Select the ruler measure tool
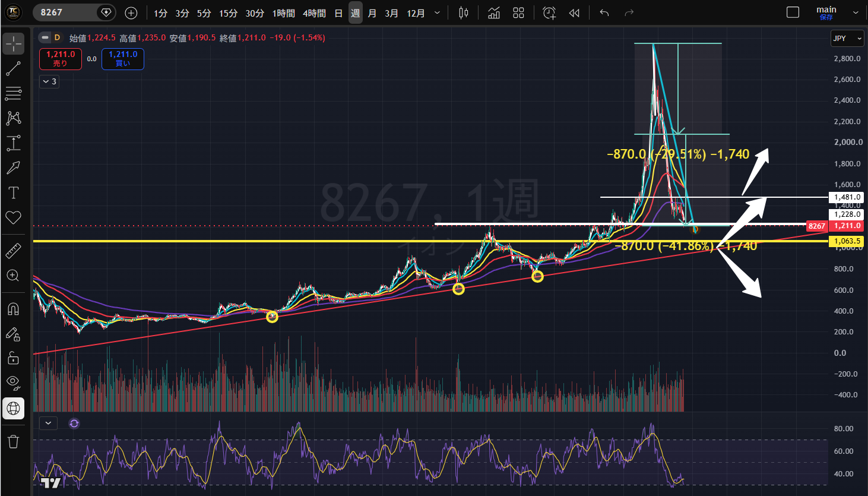The width and height of the screenshot is (868, 496). [13, 252]
